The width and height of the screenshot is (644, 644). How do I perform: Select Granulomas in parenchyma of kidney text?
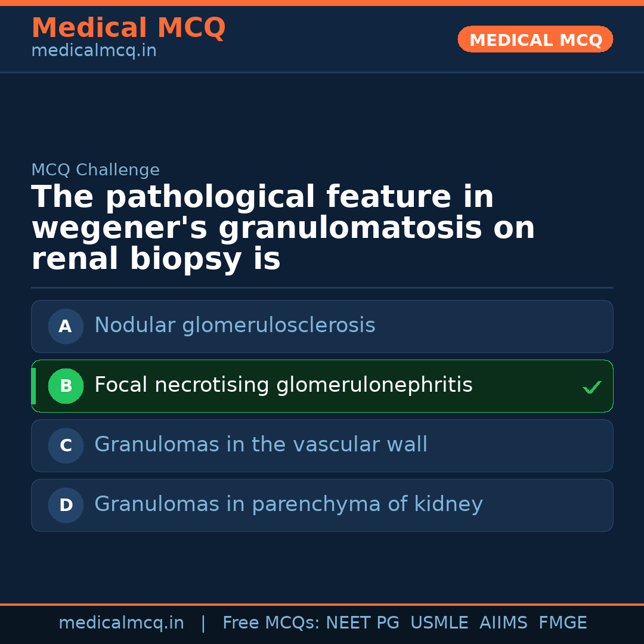(288, 504)
